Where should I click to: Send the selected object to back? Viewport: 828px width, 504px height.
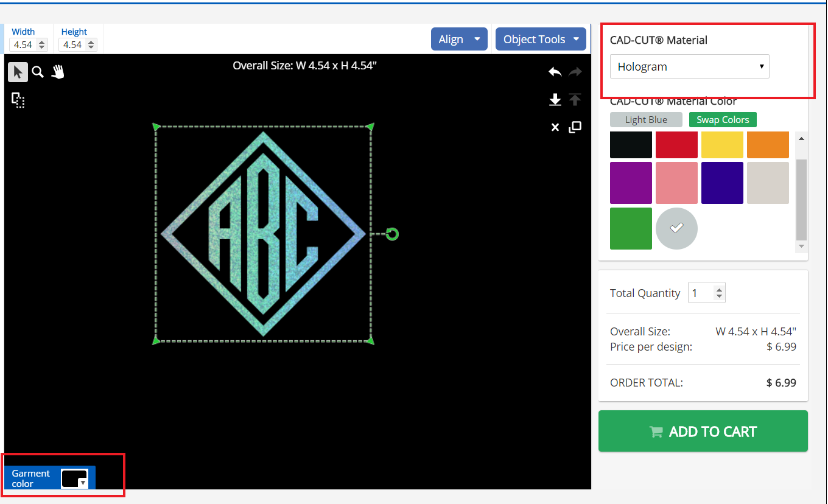pos(555,99)
